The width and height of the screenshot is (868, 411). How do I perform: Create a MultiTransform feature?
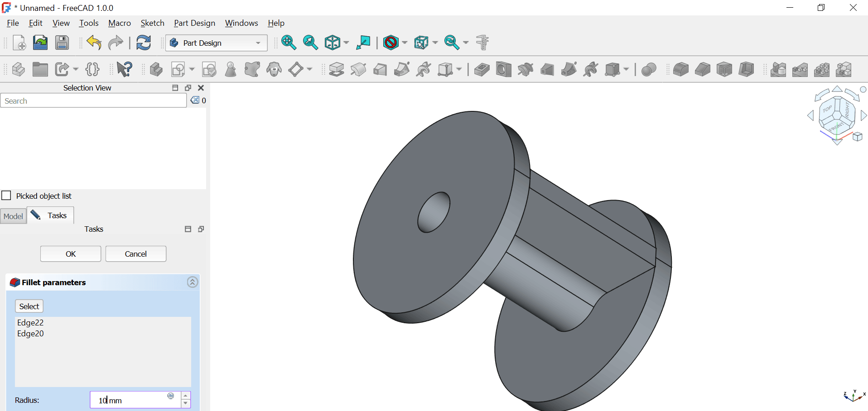click(x=844, y=69)
